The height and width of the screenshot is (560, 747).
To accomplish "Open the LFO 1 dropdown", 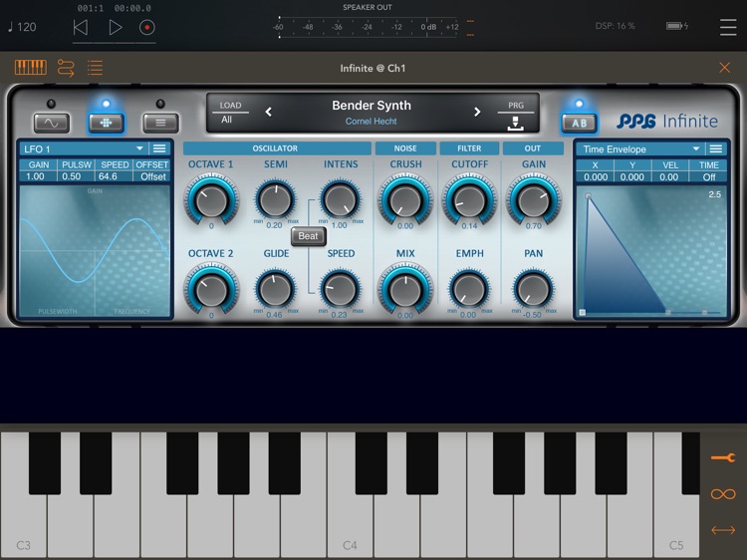I will (x=83, y=148).
